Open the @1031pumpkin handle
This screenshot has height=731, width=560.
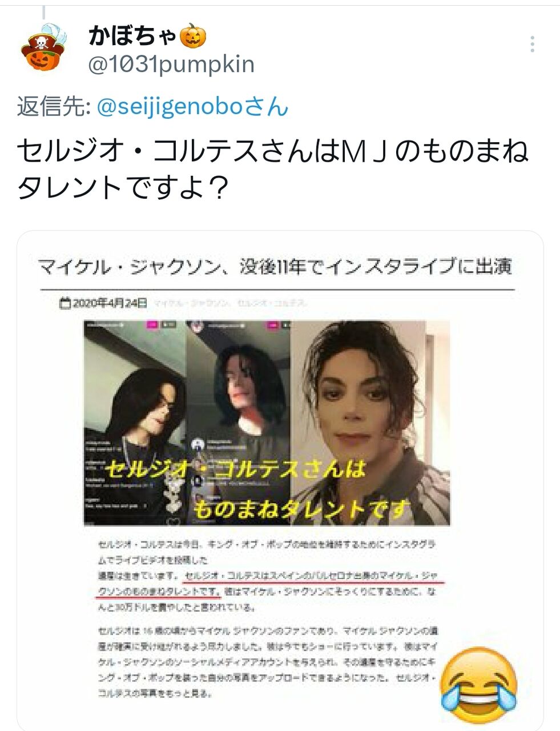point(171,65)
